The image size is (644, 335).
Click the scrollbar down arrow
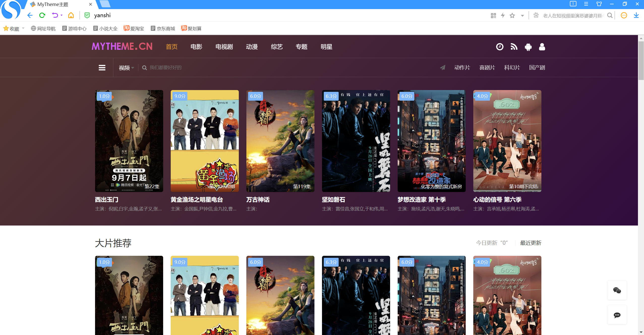(x=641, y=332)
